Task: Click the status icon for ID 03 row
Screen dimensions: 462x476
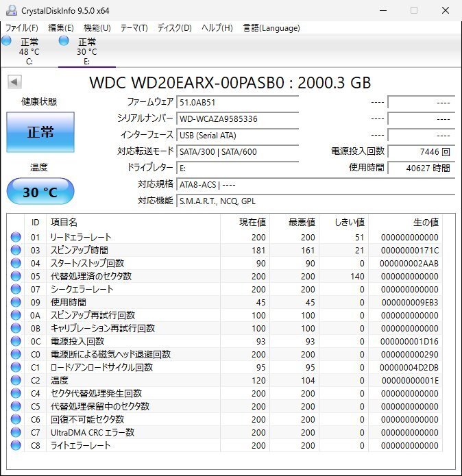Action: point(16,250)
